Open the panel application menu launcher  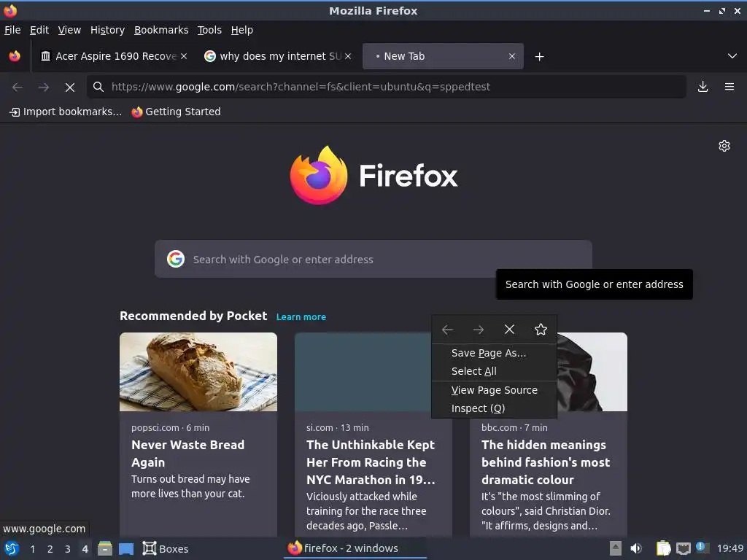click(x=12, y=548)
